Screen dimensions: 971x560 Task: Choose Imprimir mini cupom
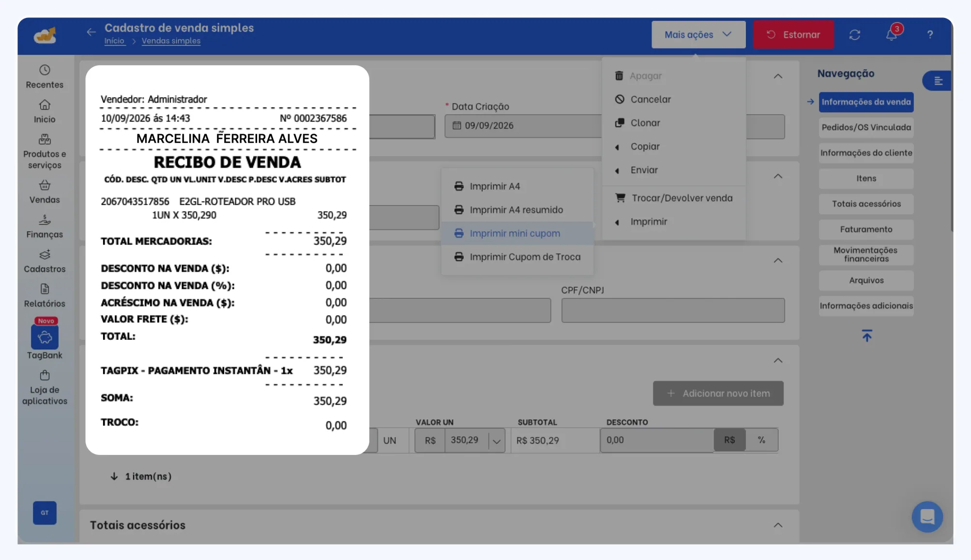click(x=517, y=233)
